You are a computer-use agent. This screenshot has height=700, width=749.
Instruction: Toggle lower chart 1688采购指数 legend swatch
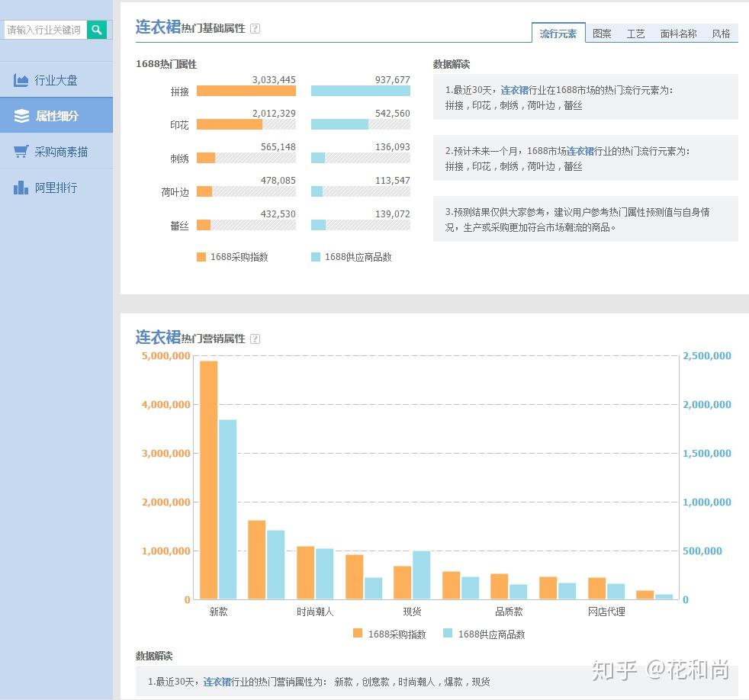point(357,633)
